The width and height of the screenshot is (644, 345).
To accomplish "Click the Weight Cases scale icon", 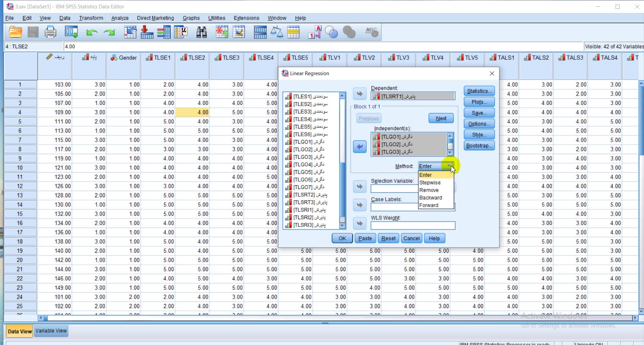I will click(x=277, y=32).
